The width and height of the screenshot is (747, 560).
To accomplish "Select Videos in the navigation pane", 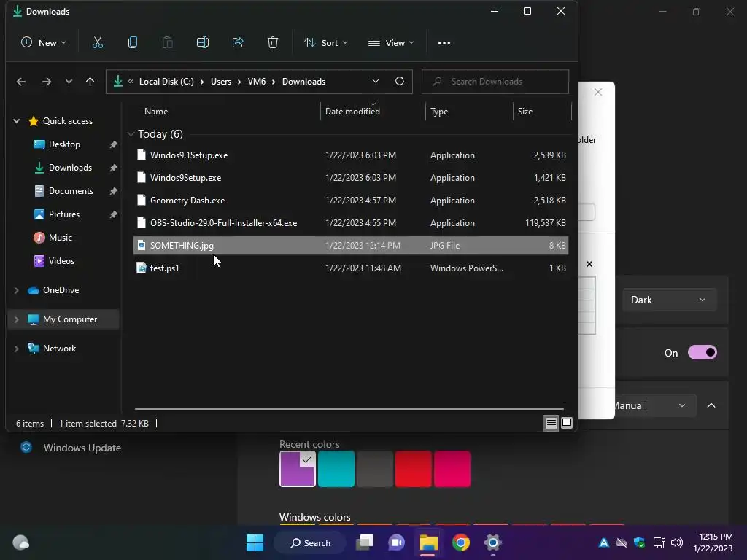I will coord(61,261).
